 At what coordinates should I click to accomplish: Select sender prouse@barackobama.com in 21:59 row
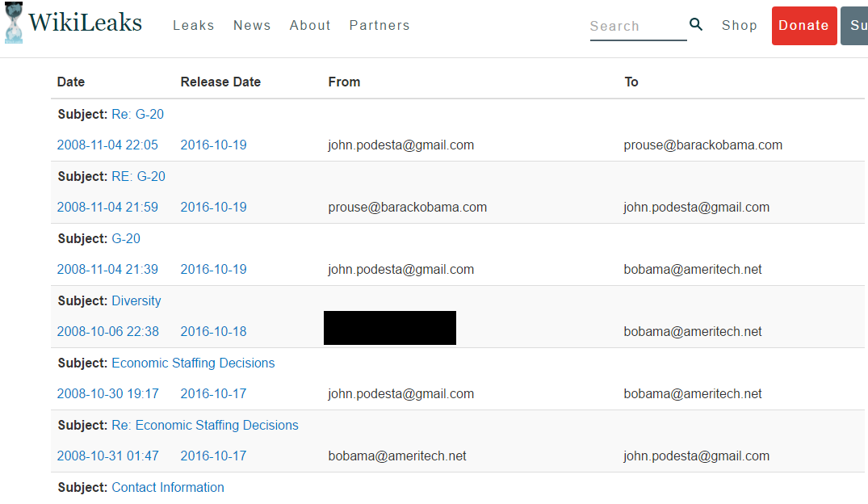pyautogui.click(x=408, y=207)
